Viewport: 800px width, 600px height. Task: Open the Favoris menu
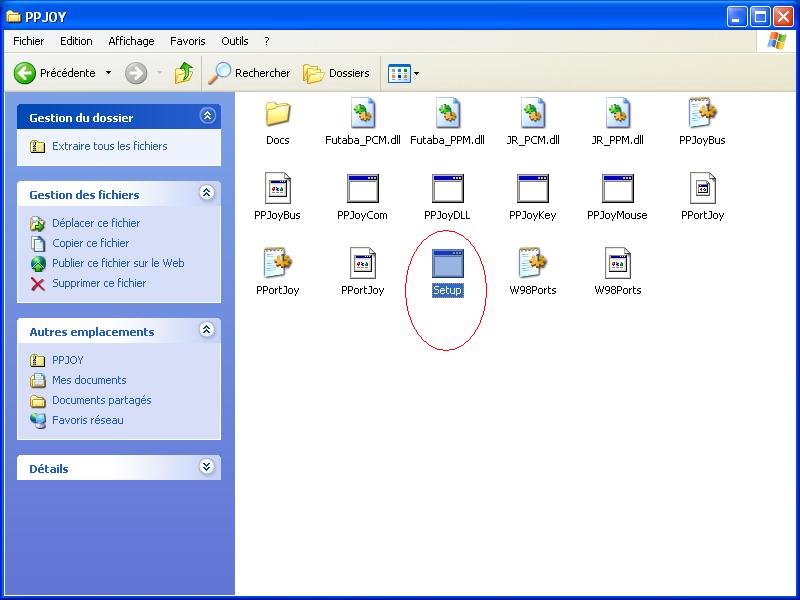click(x=188, y=41)
